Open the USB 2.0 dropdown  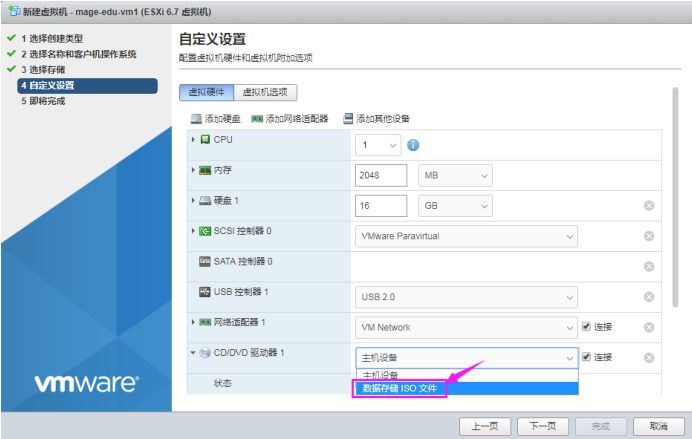tap(466, 297)
